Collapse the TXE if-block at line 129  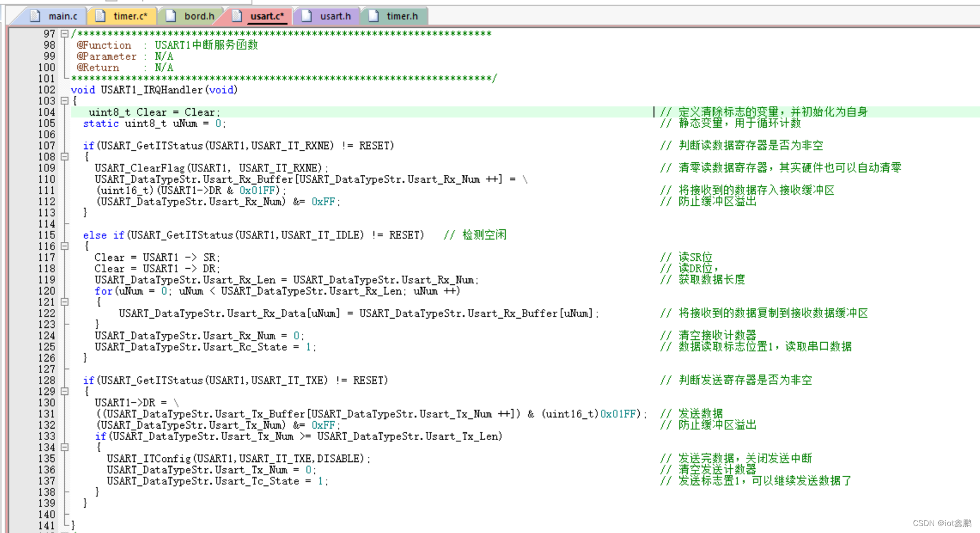pos(65,391)
